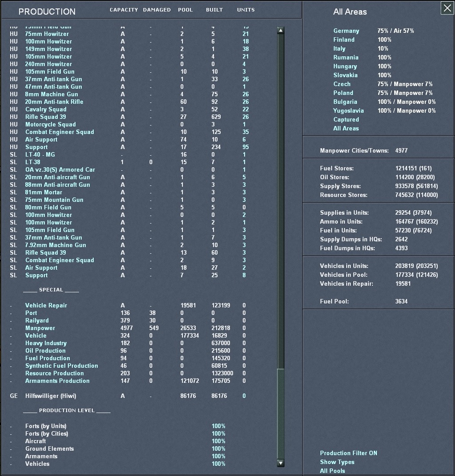The width and height of the screenshot is (455, 476).
Task: Click the scrollbar down arrow
Action: coord(281,463)
